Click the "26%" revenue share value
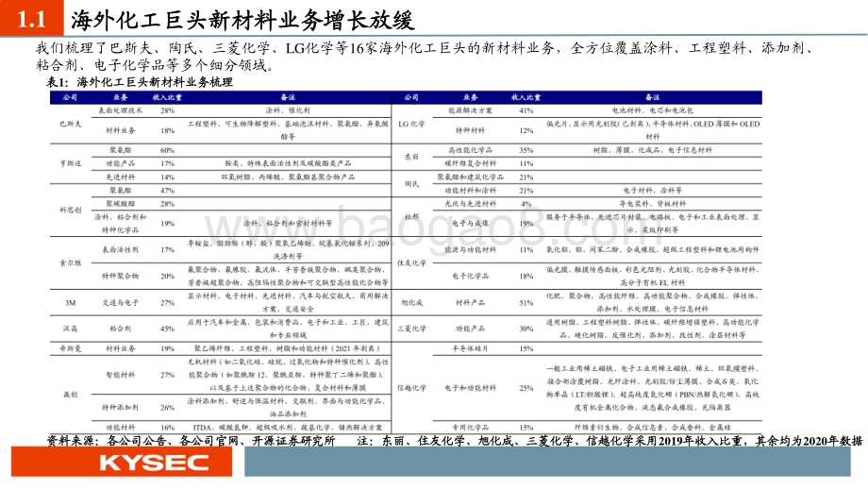 coord(167,408)
